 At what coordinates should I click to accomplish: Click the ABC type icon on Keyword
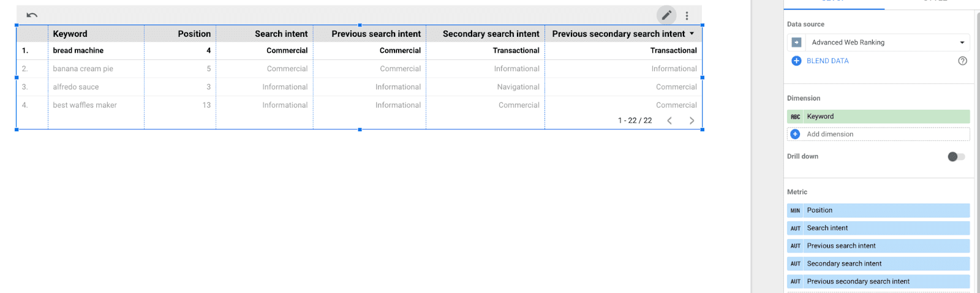coord(795,116)
